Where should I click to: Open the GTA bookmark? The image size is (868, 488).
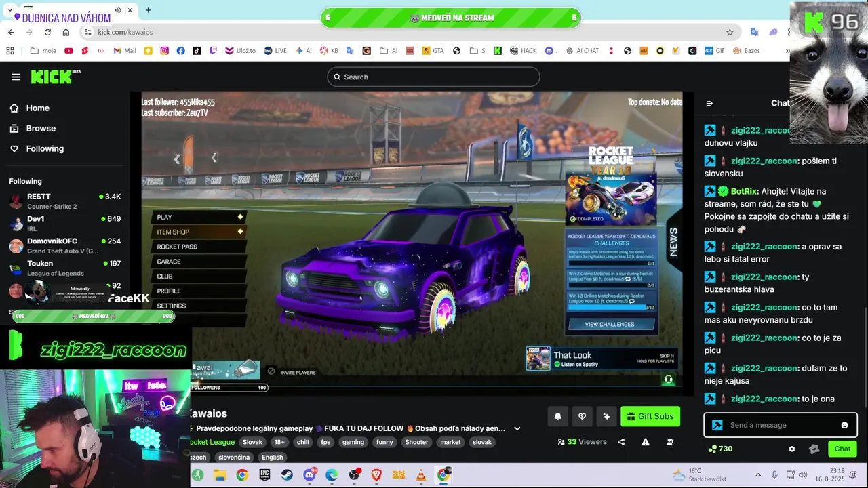click(x=433, y=51)
